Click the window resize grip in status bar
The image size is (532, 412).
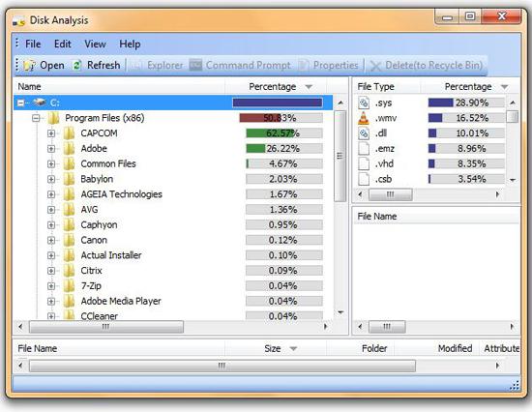tap(515, 385)
